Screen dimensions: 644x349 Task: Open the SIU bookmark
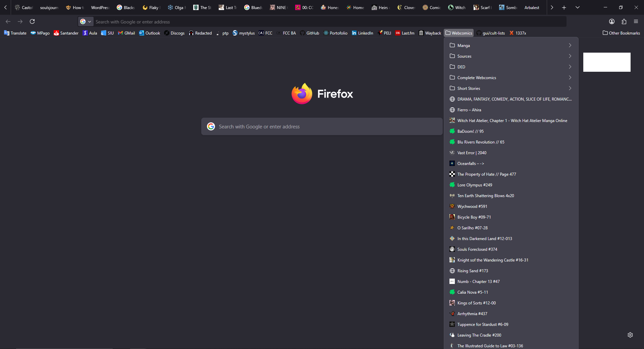pos(107,33)
